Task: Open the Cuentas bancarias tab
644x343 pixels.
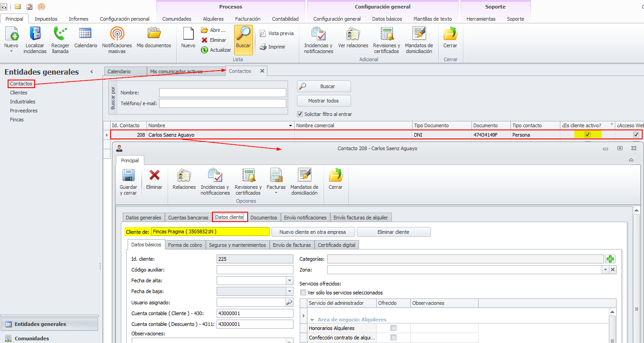Action: pyautogui.click(x=188, y=218)
